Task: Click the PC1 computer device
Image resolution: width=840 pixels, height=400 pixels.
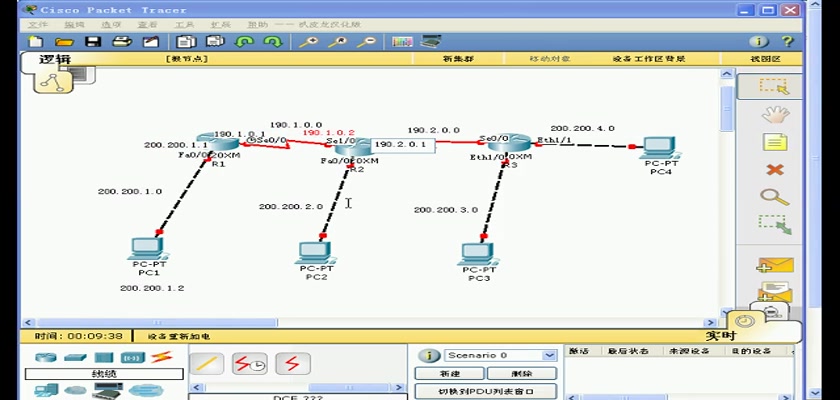Action: [148, 250]
